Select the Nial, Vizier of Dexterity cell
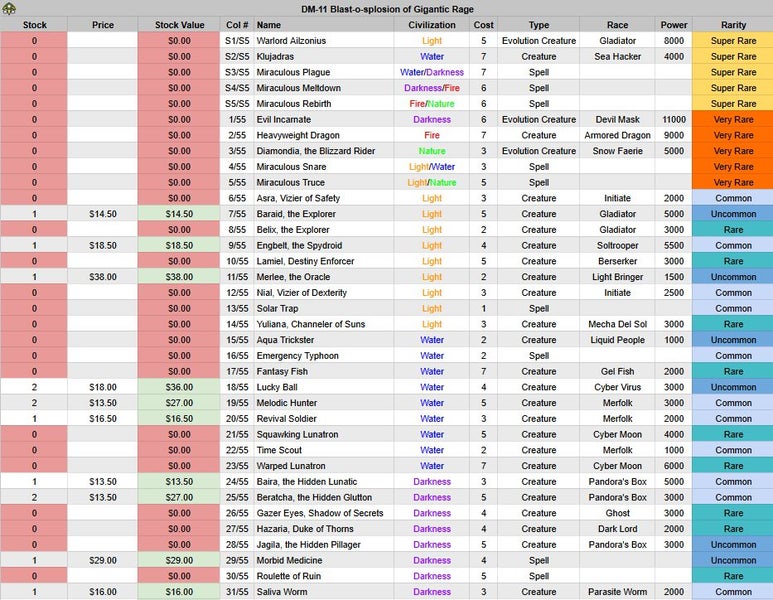 (x=324, y=292)
